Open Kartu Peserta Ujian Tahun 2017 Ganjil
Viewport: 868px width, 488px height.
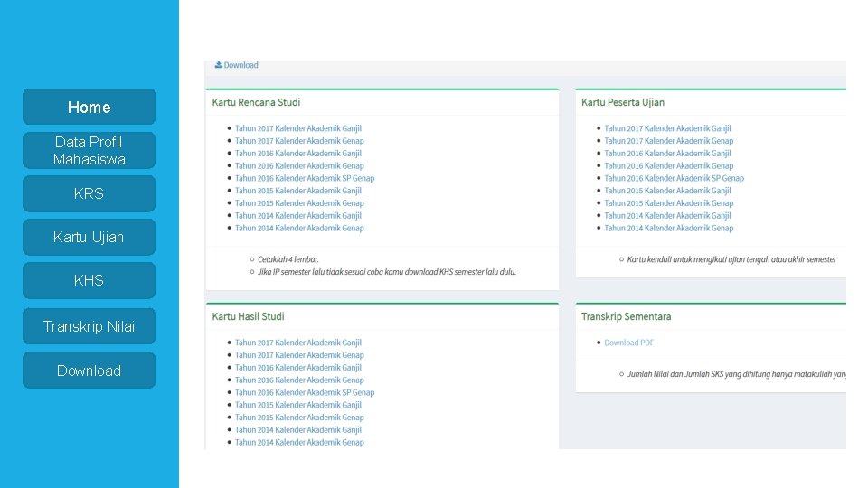tap(667, 128)
